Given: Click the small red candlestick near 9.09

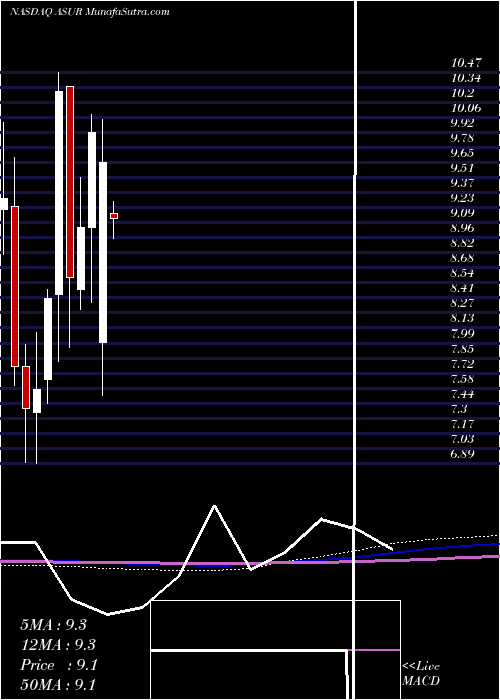Looking at the screenshot, I should 114,216.
